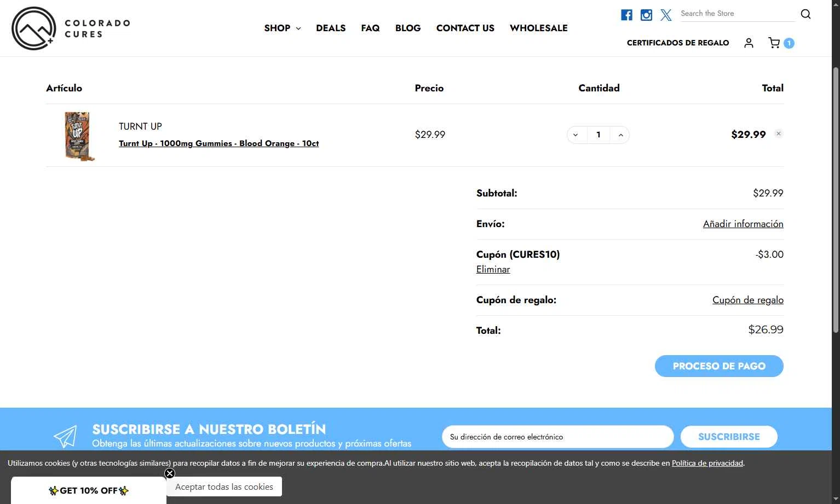Open the Colorado Cures logo homepage
Viewport: 840px width, 504px height.
point(71,28)
